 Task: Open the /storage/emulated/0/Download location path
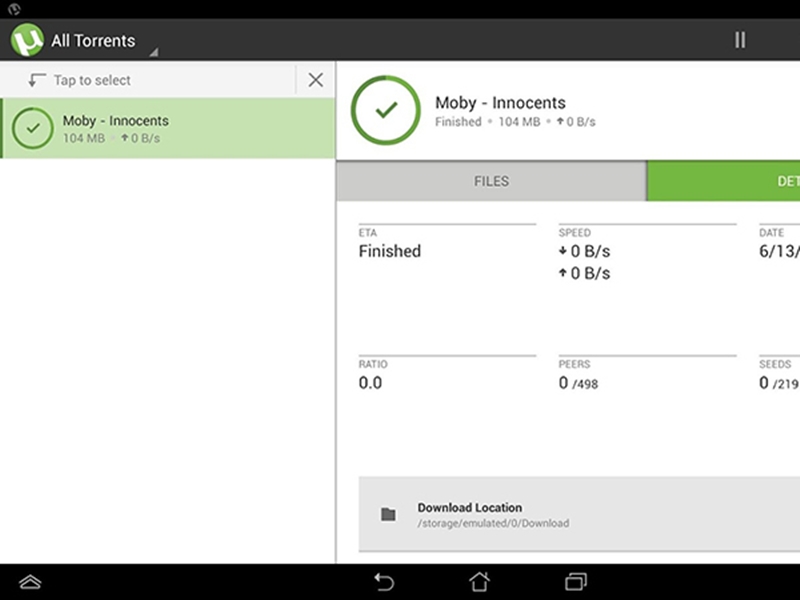pyautogui.click(x=493, y=523)
